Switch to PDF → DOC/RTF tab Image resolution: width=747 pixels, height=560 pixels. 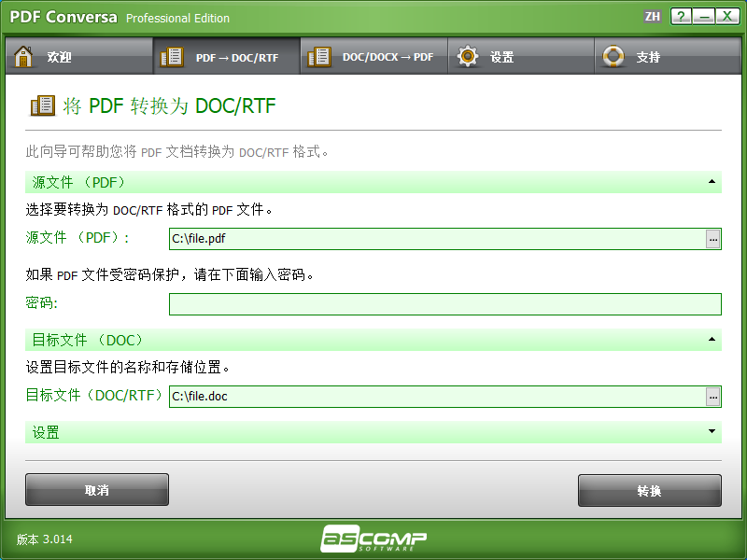[x=227, y=56]
